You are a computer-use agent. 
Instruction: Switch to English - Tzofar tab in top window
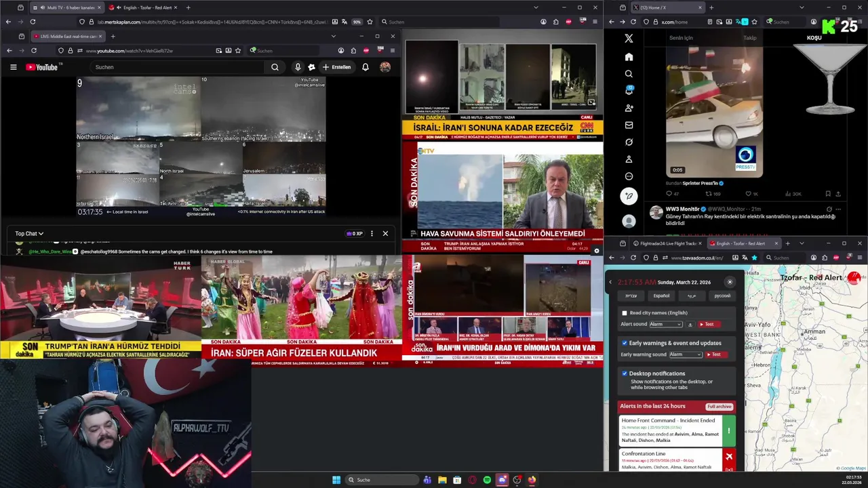[143, 7]
